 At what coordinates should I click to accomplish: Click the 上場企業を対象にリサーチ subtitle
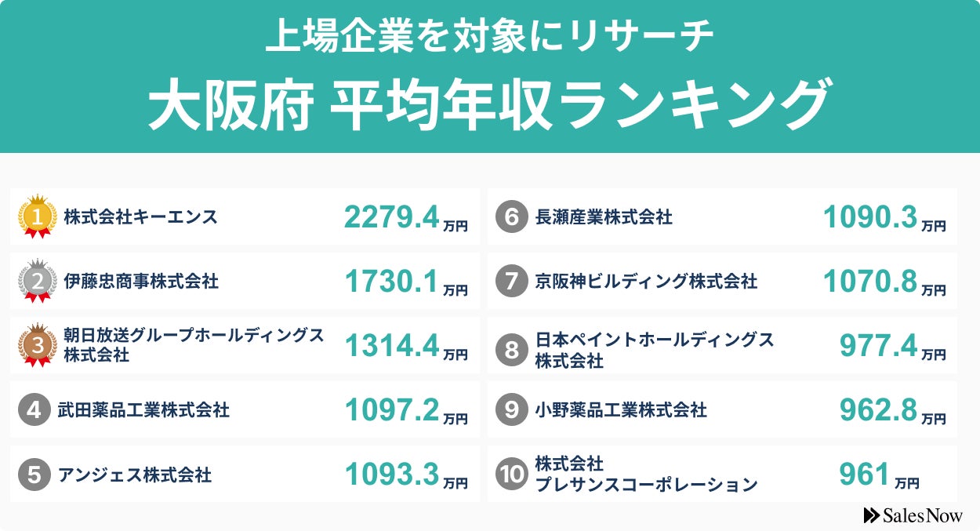(489, 38)
